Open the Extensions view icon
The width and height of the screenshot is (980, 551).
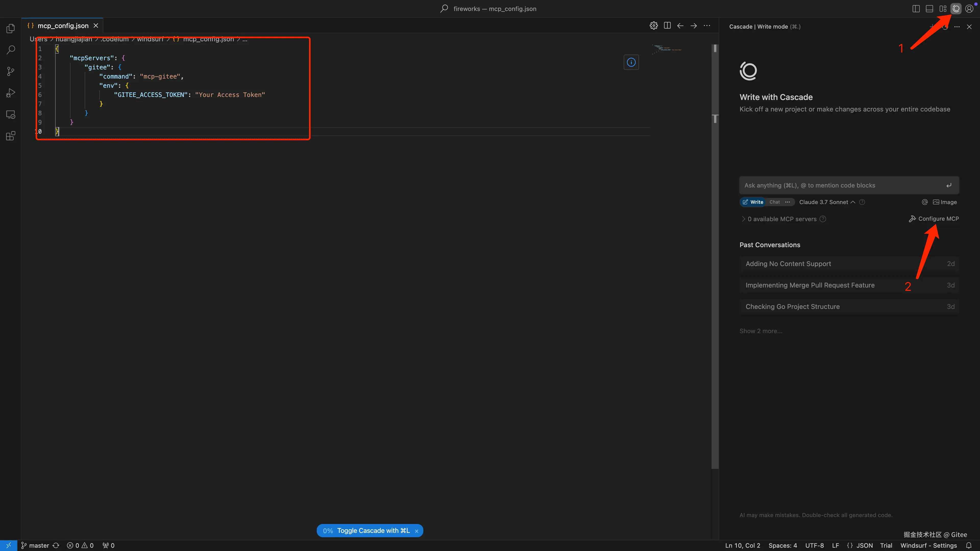(x=11, y=136)
